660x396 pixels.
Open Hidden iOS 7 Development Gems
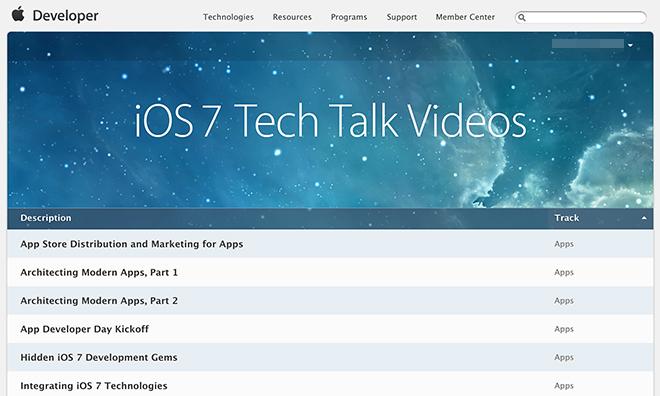click(x=99, y=357)
